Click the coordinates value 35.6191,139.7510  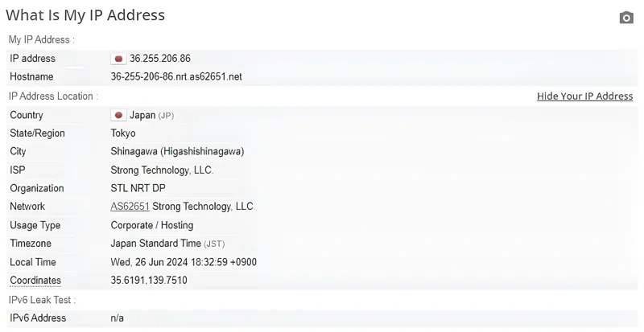pos(151,281)
